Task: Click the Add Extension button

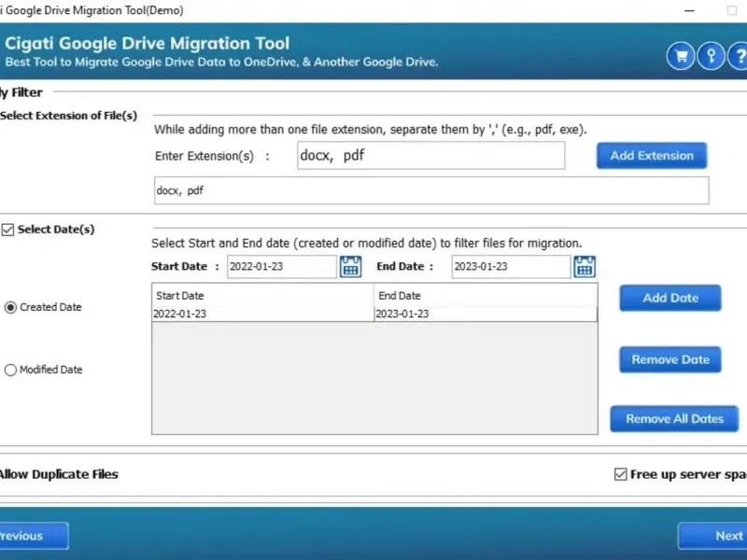Action: (x=652, y=156)
